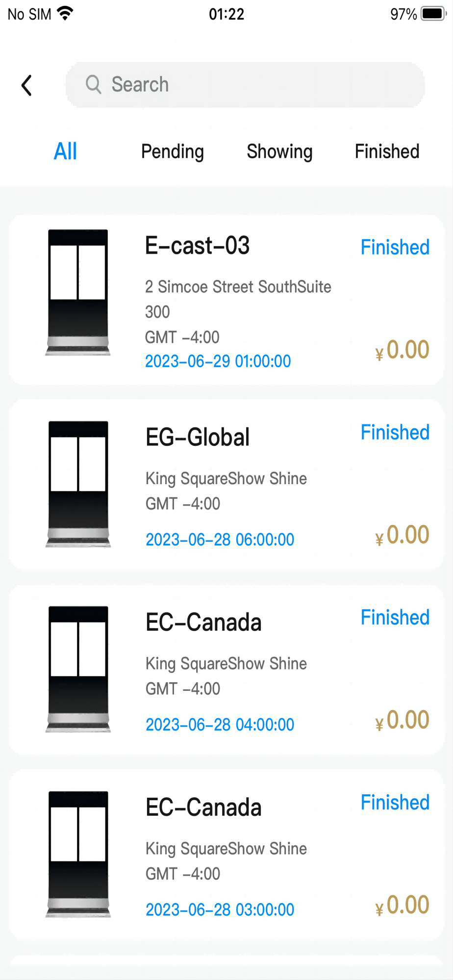
Task: Focus the Search input field
Action: pos(245,85)
